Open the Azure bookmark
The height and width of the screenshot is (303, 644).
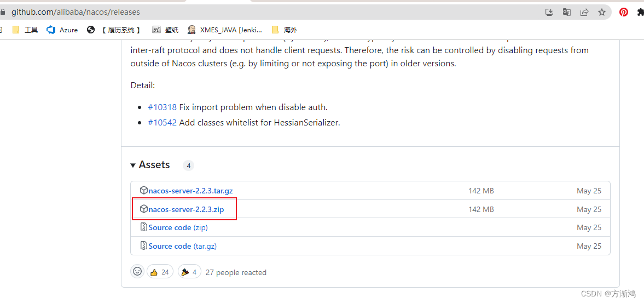62,30
